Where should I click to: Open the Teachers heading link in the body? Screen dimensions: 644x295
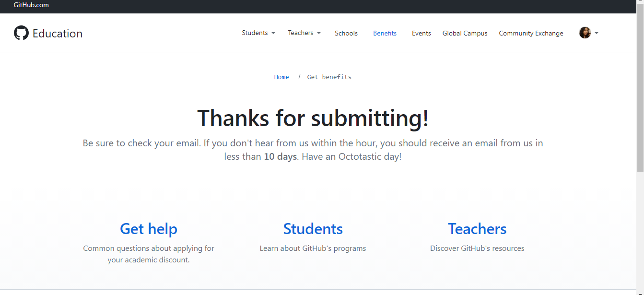point(477,229)
